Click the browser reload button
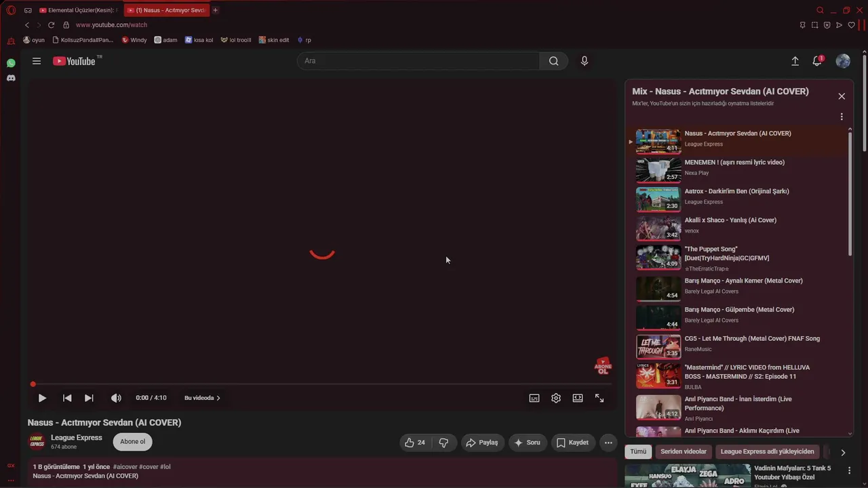This screenshot has width=868, height=488. (51, 25)
